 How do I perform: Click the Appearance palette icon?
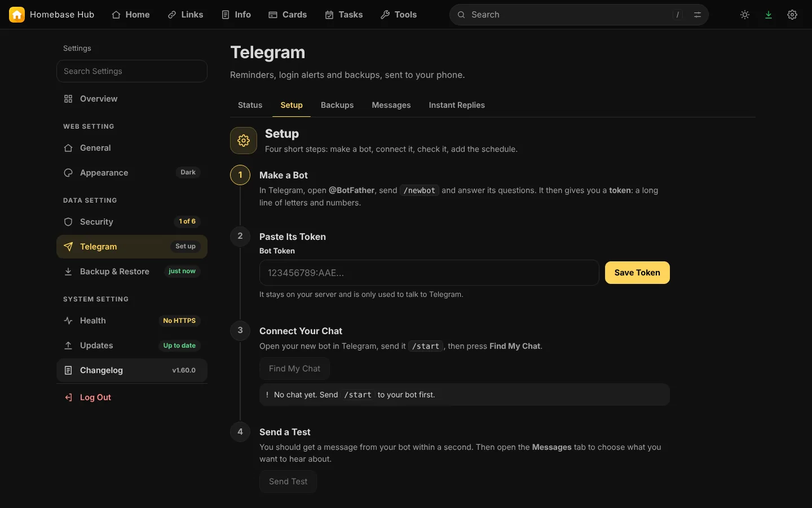tap(68, 173)
